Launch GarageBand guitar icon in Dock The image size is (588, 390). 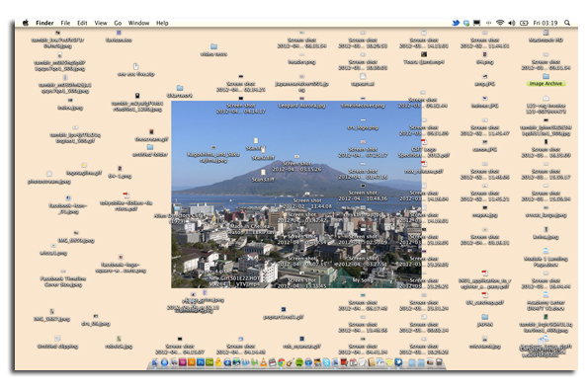point(290,362)
